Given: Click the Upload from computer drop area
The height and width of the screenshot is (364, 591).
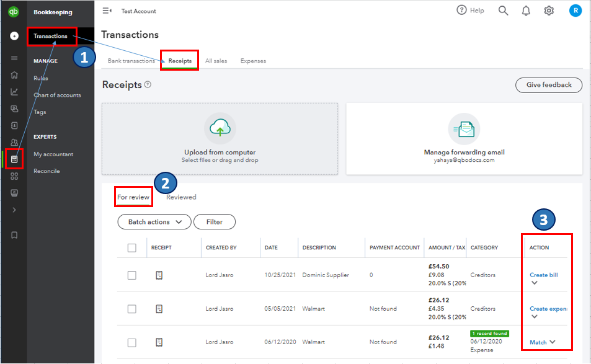Looking at the screenshot, I should (x=220, y=139).
